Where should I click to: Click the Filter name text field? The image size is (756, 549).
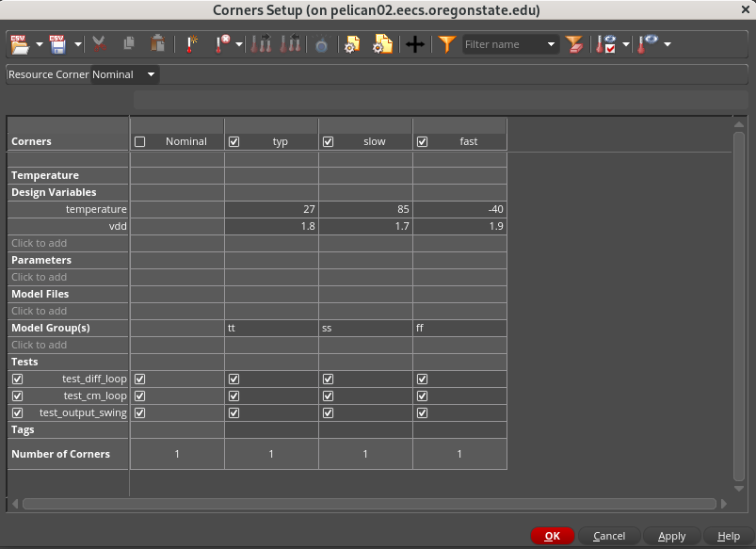503,44
